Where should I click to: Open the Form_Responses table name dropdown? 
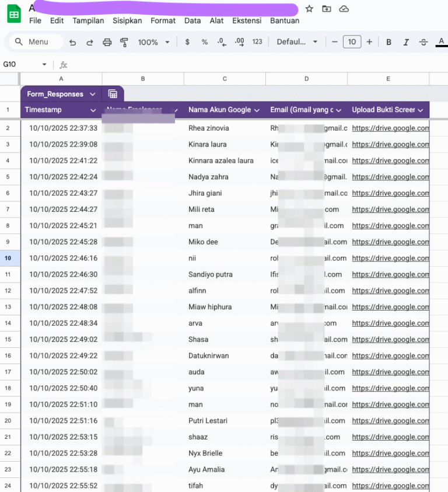click(93, 94)
